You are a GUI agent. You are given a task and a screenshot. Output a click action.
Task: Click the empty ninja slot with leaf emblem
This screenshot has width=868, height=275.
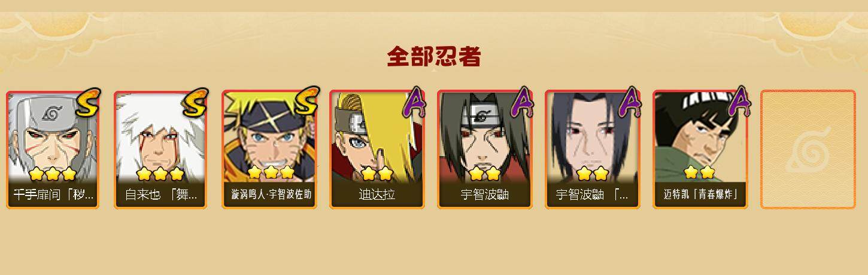tap(808, 149)
